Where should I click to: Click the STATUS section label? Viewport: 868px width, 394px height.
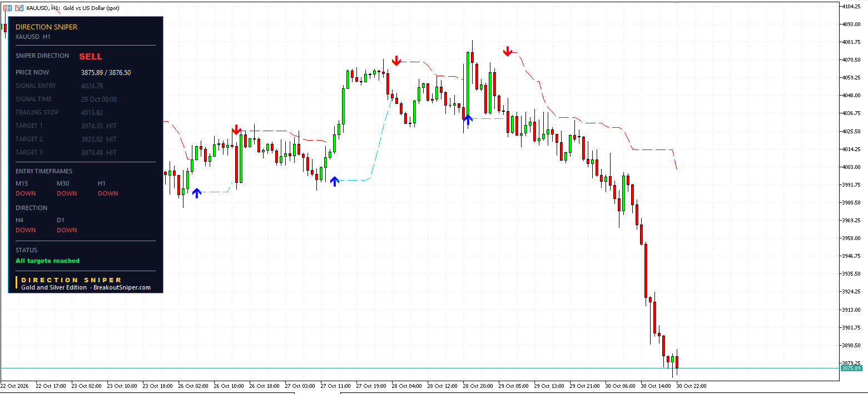[x=26, y=250]
